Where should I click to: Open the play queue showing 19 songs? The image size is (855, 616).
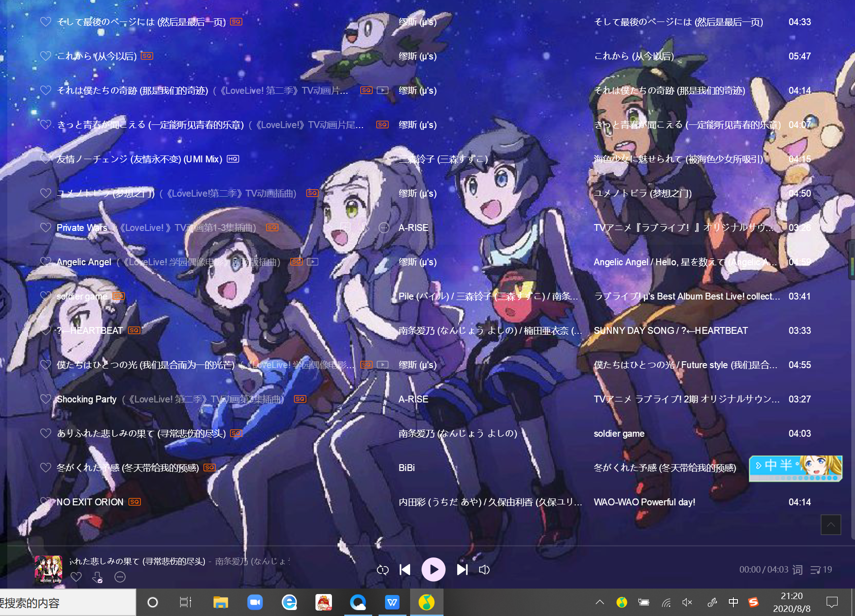click(821, 570)
